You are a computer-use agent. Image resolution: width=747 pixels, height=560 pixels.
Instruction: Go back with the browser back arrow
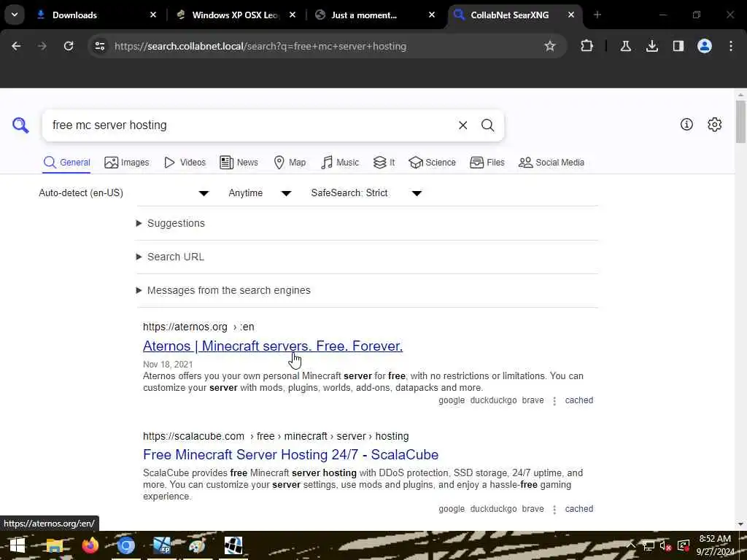tap(16, 46)
